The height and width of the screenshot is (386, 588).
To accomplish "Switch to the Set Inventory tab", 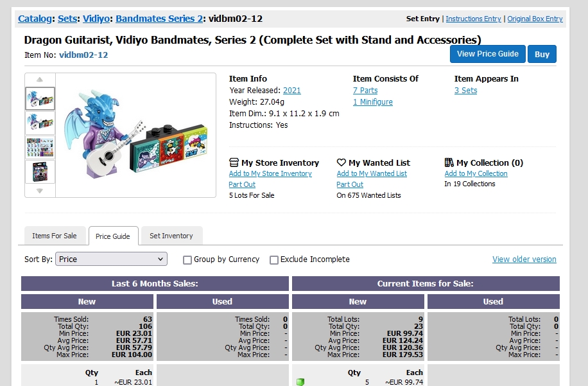I will [171, 236].
